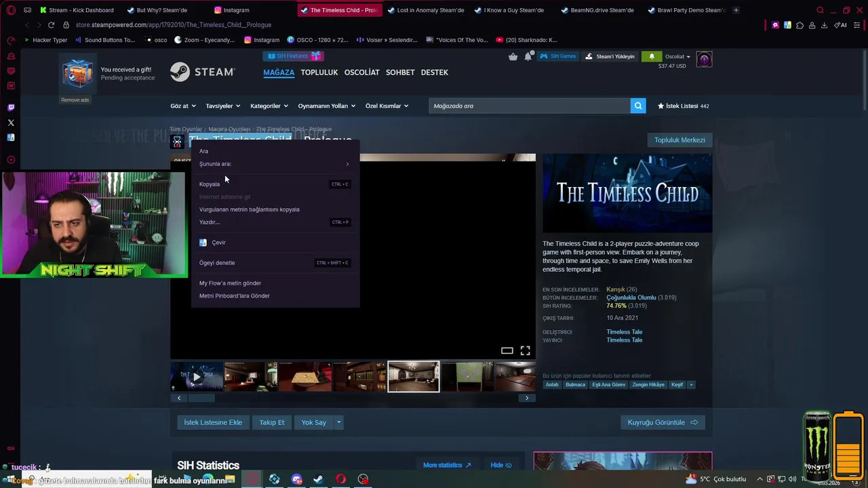Open DESTEK in the Steam header
The height and width of the screenshot is (488, 868).
coord(434,73)
